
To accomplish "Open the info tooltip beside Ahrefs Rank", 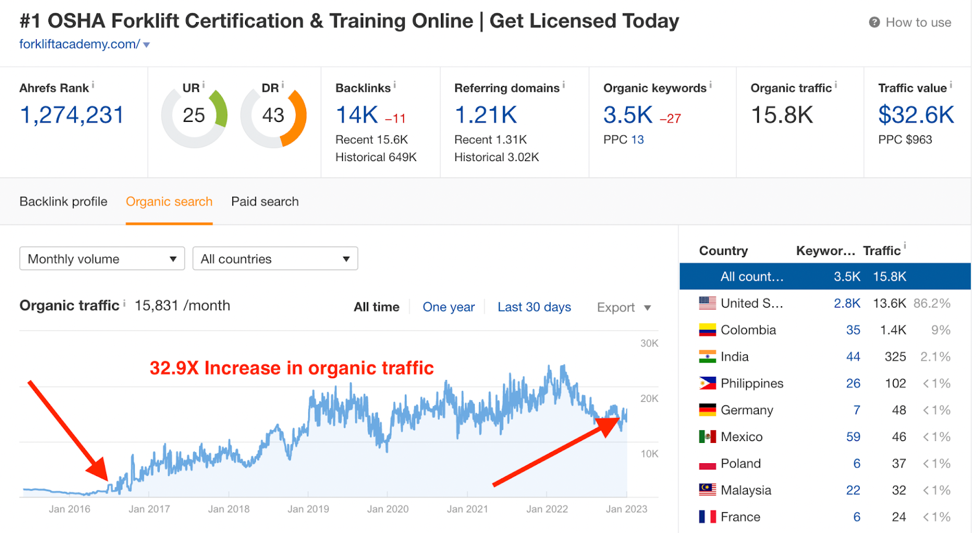I will (x=93, y=85).
